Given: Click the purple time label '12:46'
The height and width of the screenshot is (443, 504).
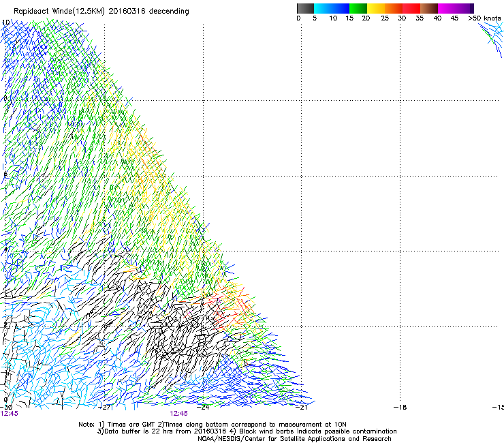Looking at the screenshot, I should (x=178, y=414).
